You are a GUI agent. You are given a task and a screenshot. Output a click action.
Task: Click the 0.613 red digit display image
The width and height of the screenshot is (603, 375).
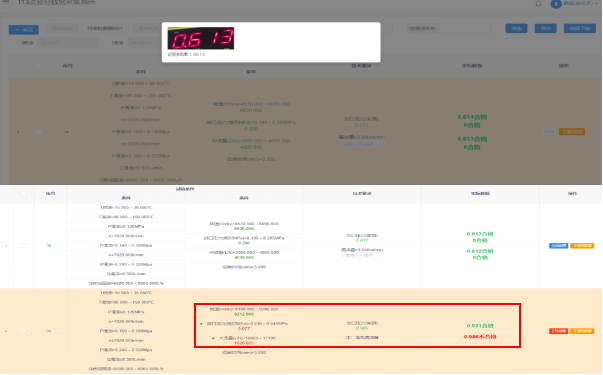201,38
